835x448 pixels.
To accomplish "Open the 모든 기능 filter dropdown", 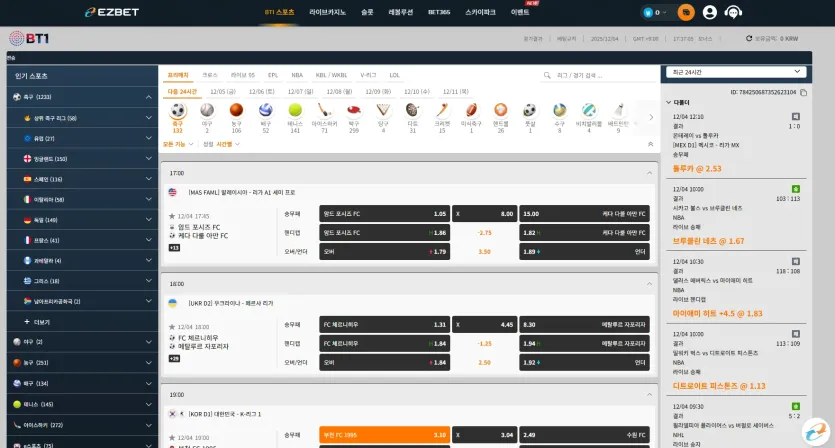I will tap(178, 144).
